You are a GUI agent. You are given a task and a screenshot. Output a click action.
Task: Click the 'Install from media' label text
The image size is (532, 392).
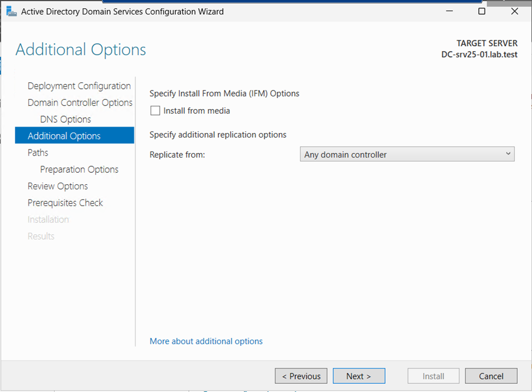[196, 111]
